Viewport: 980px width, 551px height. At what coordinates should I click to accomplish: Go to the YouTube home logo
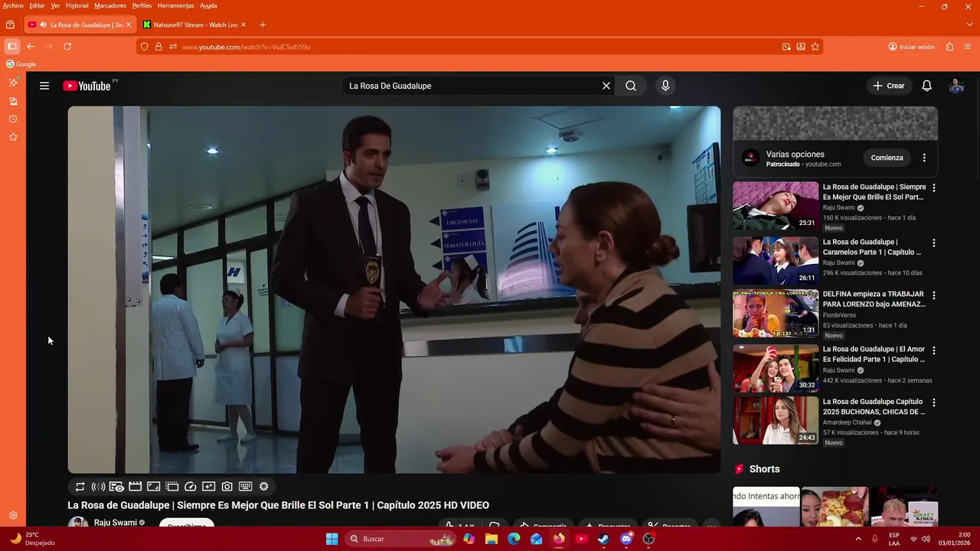pos(87,86)
